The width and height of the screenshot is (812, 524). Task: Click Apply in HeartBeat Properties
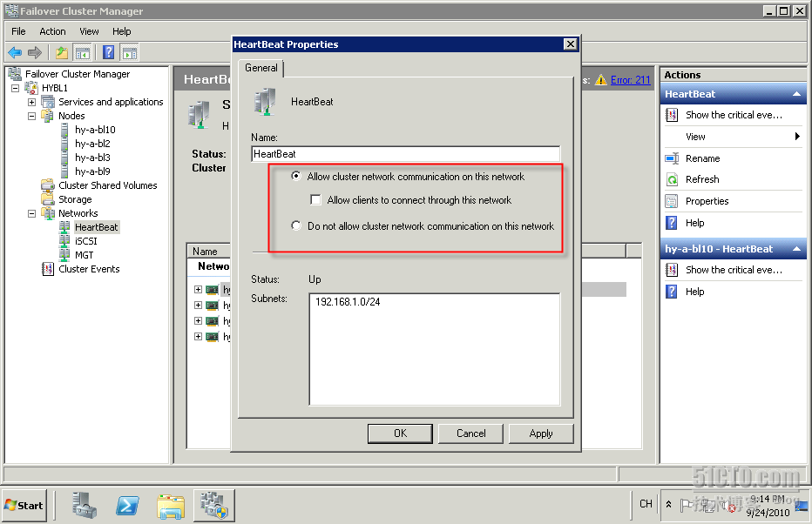click(541, 433)
